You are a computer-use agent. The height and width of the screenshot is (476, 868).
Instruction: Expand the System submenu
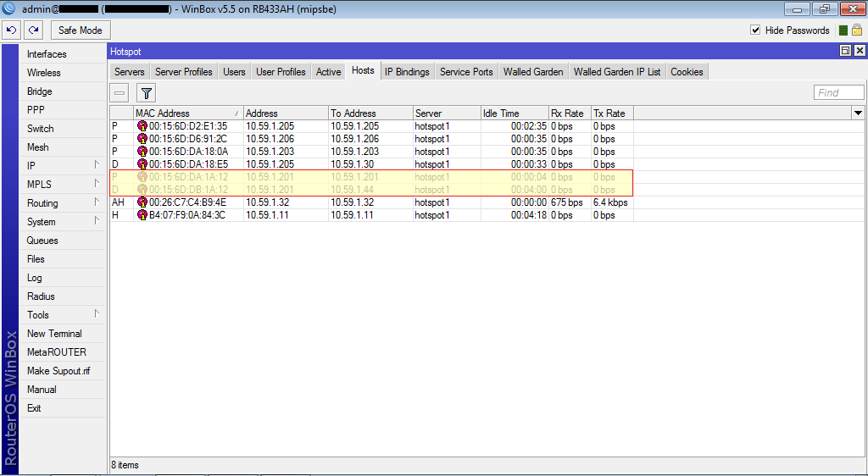(x=63, y=222)
